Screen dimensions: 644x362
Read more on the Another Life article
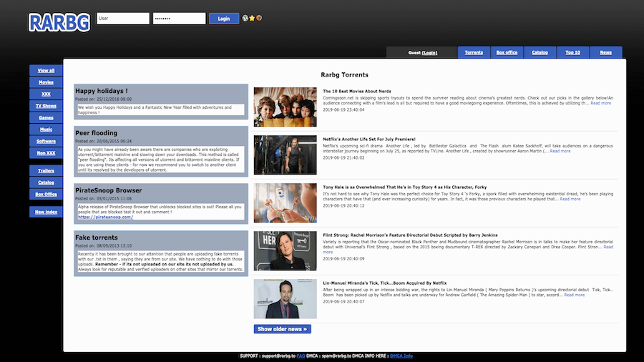[560, 151]
